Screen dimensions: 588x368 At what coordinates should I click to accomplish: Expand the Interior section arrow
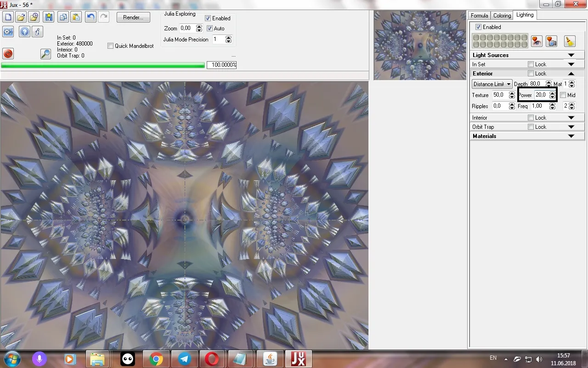571,118
